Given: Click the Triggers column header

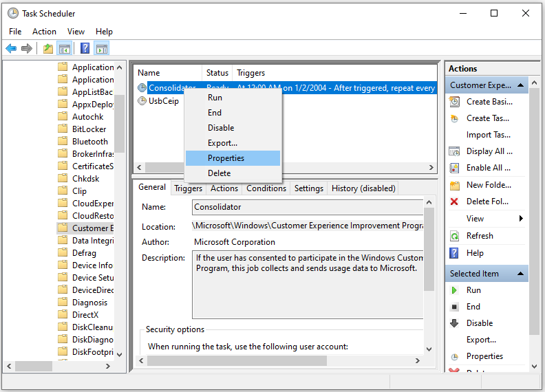Looking at the screenshot, I should [334, 73].
